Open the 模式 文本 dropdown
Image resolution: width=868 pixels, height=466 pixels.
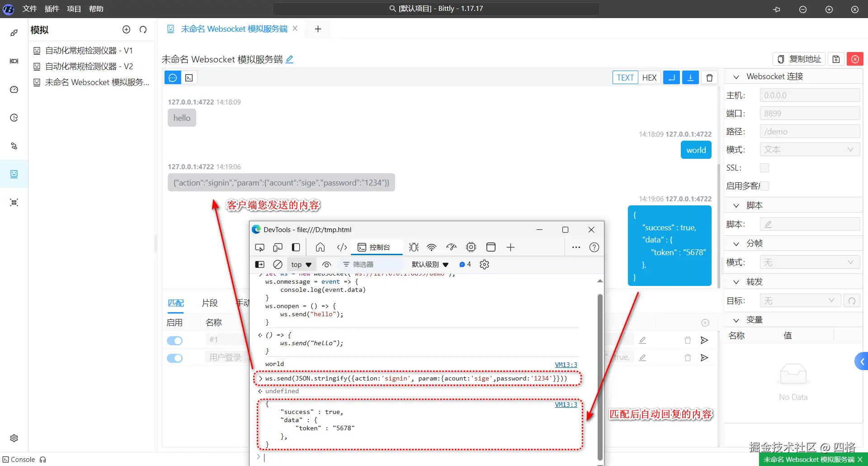click(x=810, y=150)
